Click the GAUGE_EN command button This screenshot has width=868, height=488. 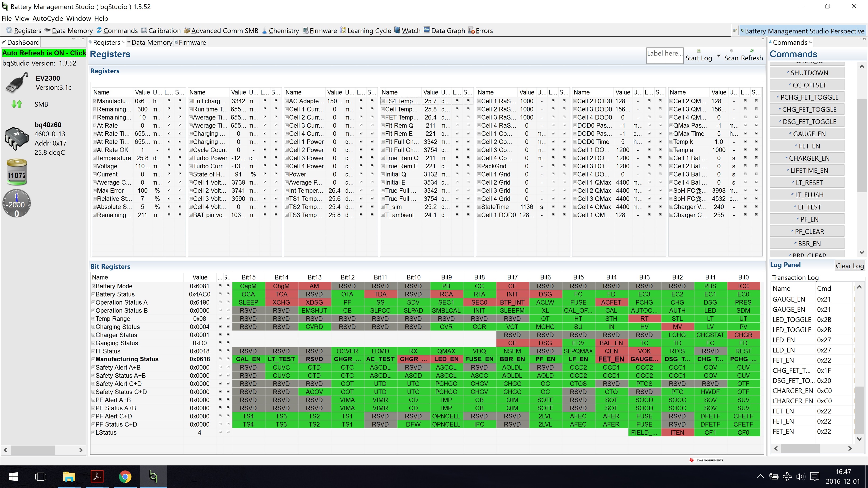click(807, 134)
